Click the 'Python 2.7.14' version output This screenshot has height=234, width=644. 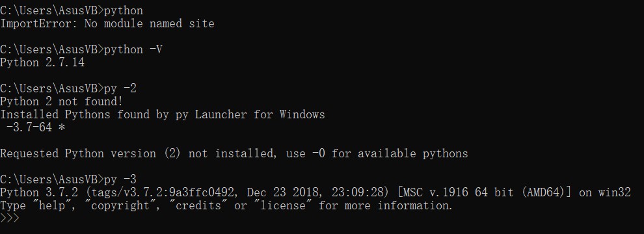point(42,63)
